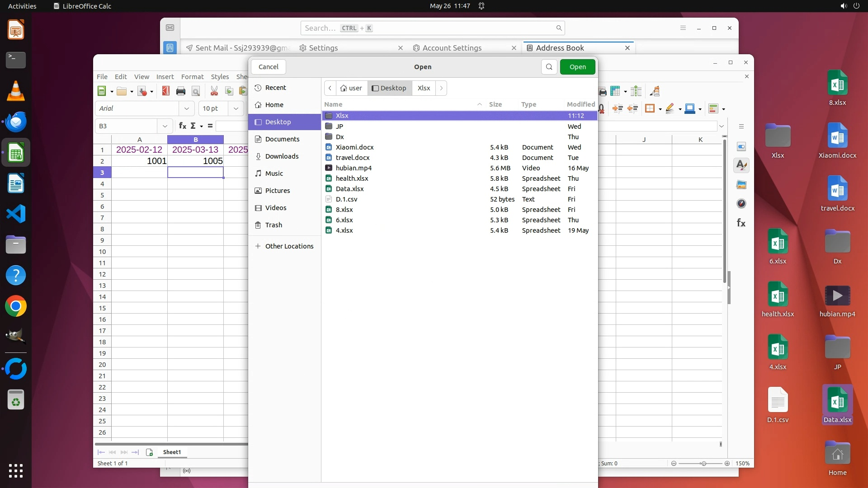Open the sidebar Navigator compass icon
868x488 pixels.
[x=741, y=204]
